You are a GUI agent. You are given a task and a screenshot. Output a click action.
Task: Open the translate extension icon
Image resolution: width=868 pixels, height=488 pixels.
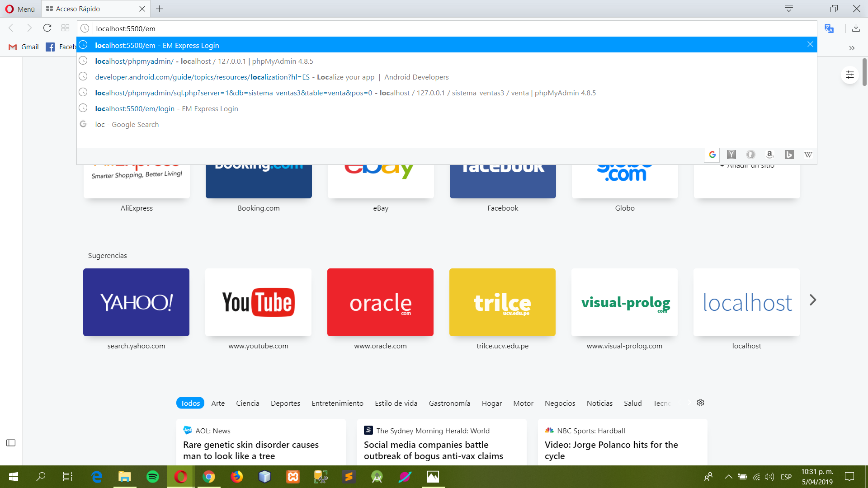click(829, 28)
